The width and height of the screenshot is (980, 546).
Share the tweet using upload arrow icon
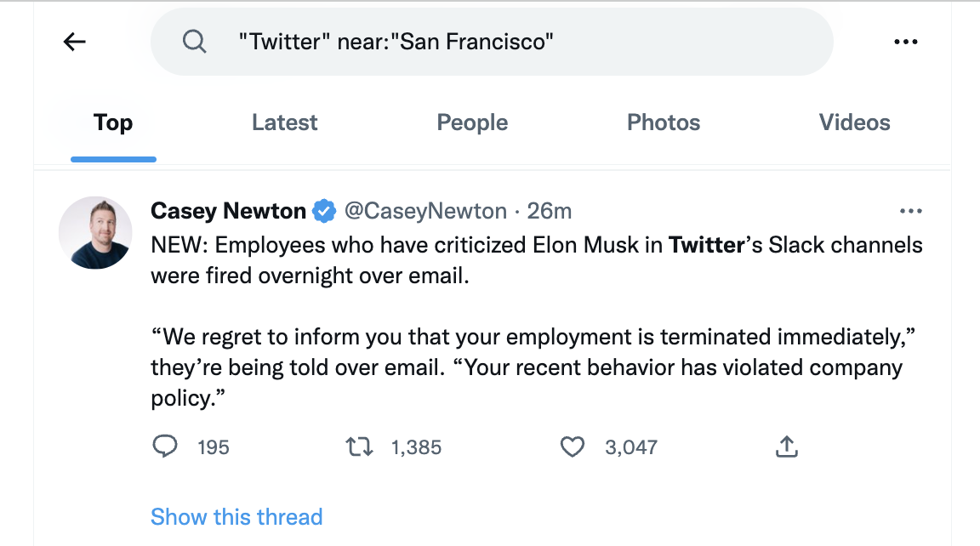tap(787, 446)
